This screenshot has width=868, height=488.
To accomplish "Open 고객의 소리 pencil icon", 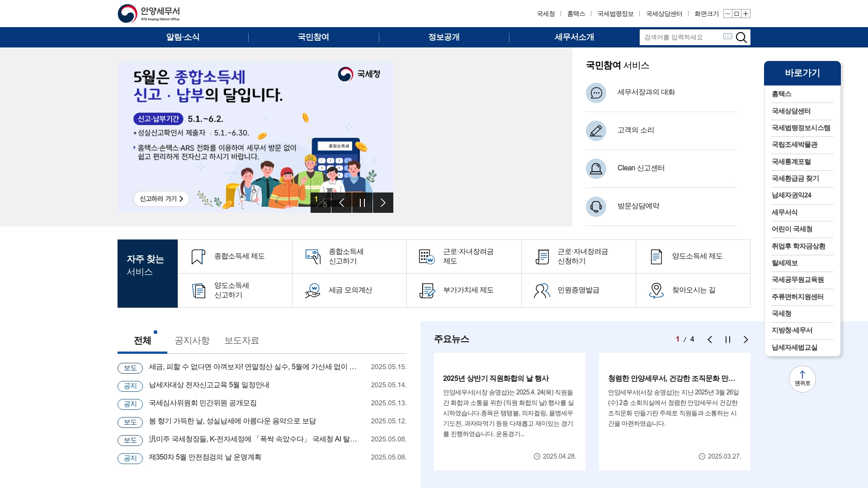I will [596, 131].
